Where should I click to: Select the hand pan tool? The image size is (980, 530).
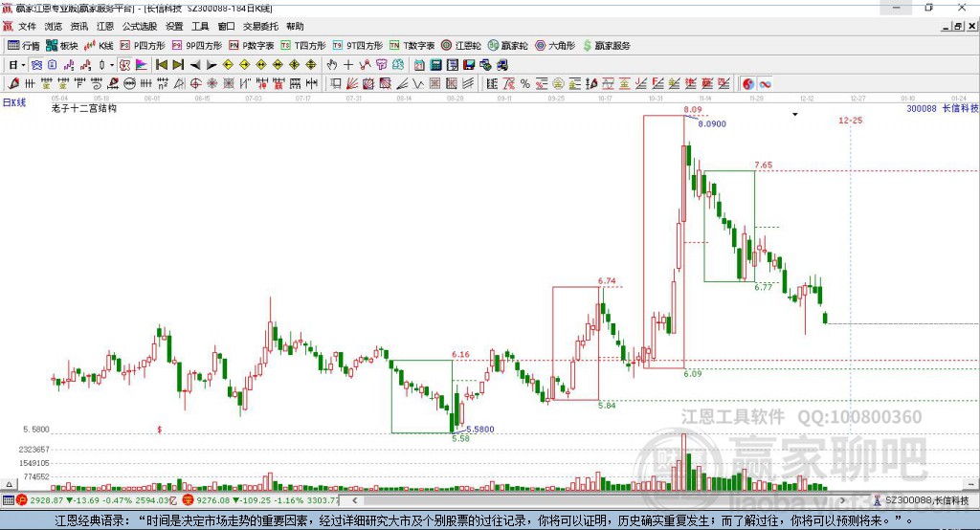pos(332,65)
